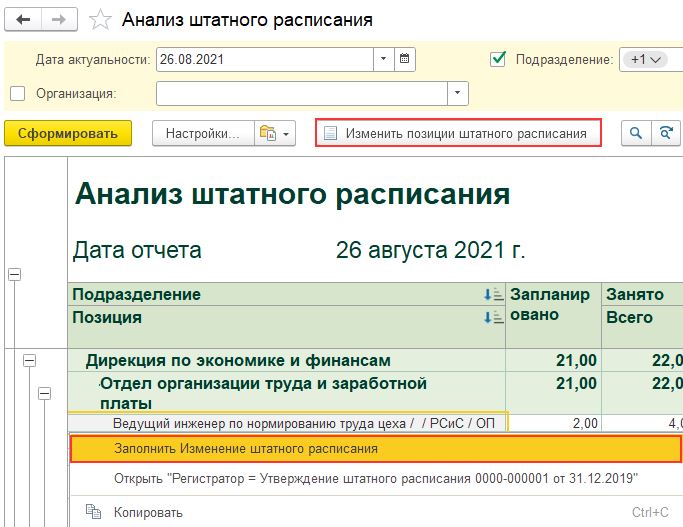Click the Сформировать button
Image resolution: width=683 pixels, height=527 pixels.
68,133
